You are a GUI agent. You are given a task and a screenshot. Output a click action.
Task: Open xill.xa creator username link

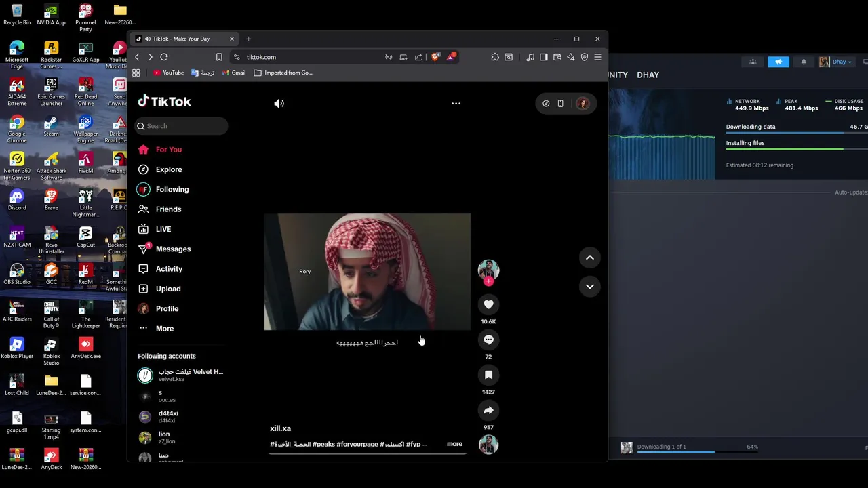coord(280,428)
